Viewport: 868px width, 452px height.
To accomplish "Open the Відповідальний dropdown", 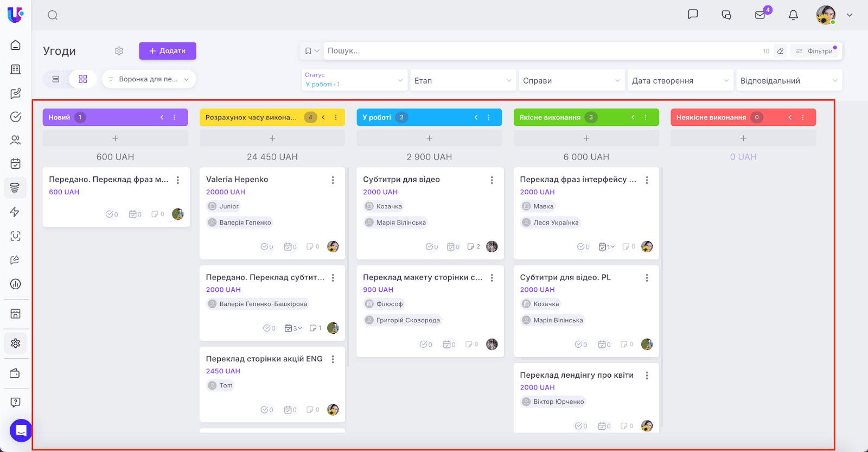I will coord(788,80).
